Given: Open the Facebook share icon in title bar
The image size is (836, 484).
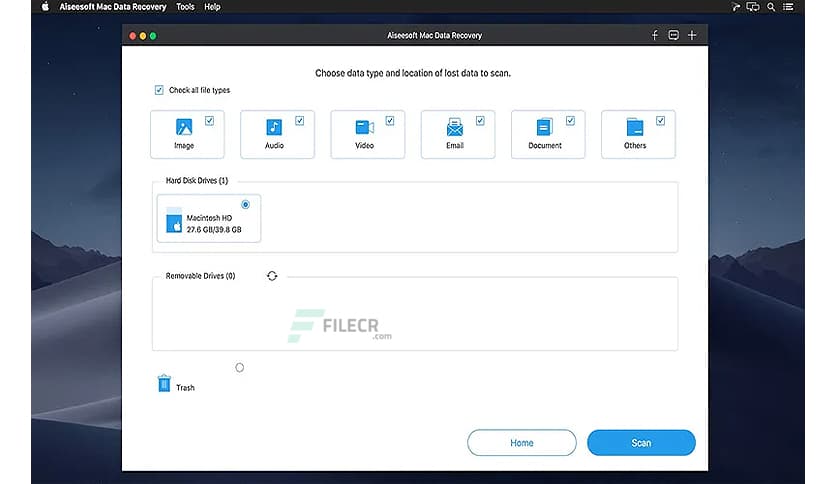Looking at the screenshot, I should pos(655,35).
